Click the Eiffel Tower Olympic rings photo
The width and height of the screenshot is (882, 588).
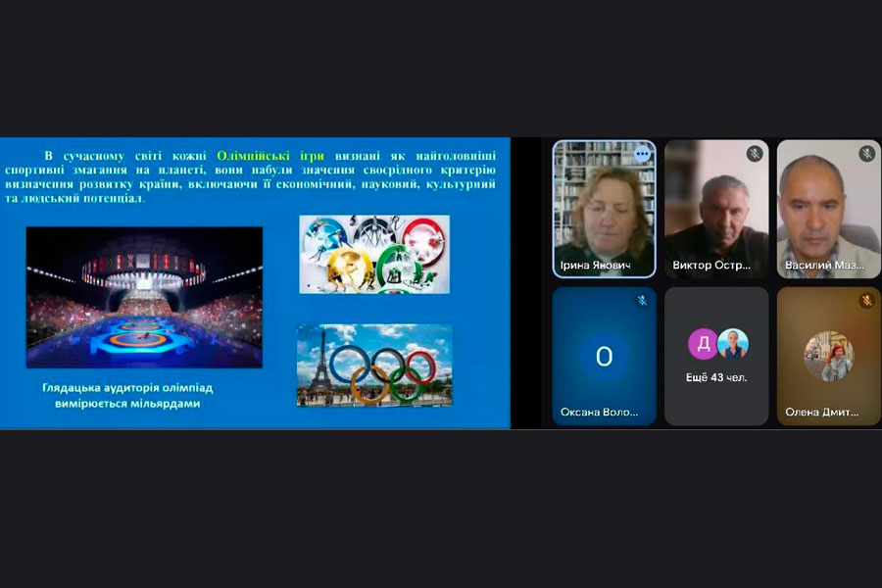(x=374, y=366)
